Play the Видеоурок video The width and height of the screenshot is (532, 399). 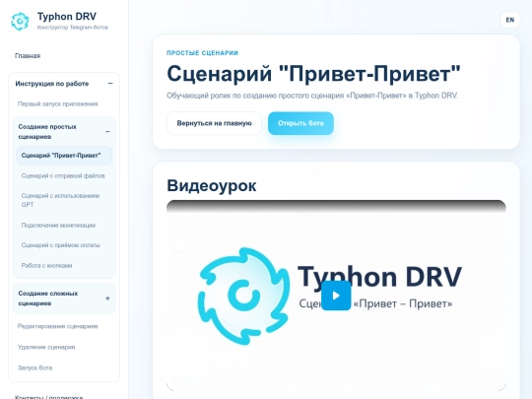336,296
